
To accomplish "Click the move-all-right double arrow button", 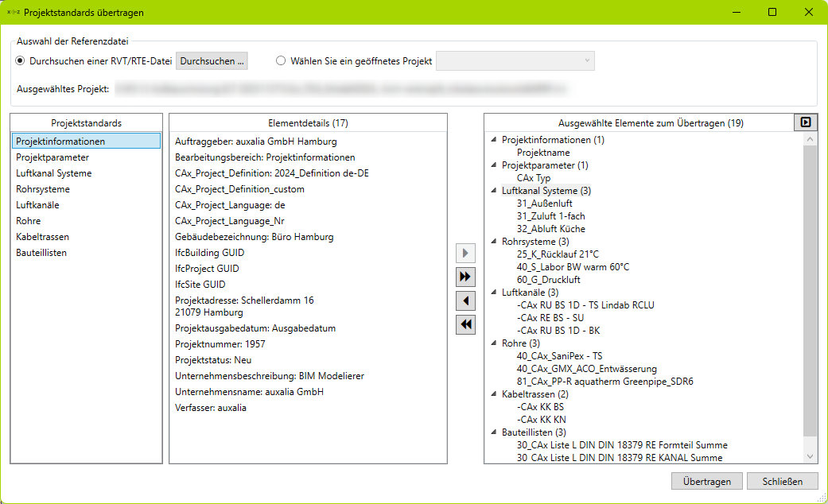I will tap(466, 277).
